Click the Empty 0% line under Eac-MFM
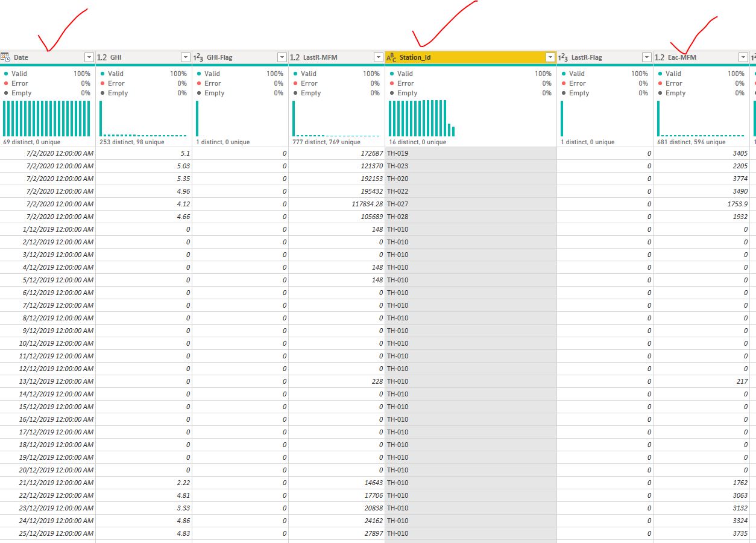756x543 pixels. pos(701,93)
